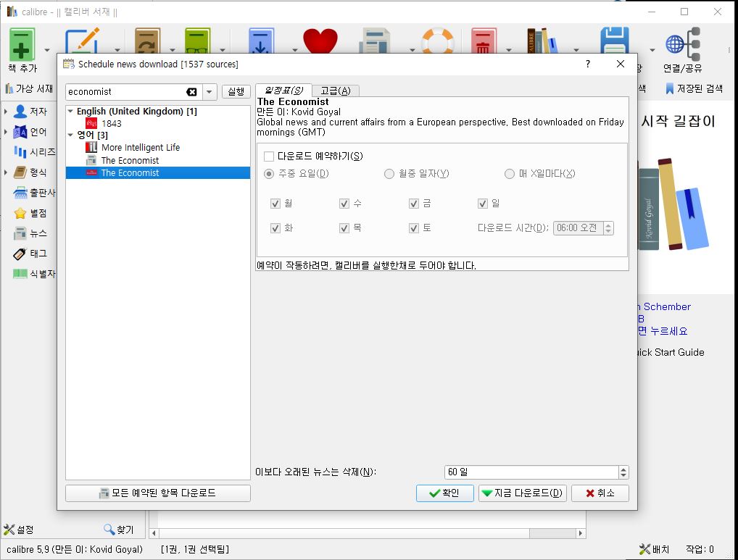Cancel the dialog with 취소
Image resolution: width=738 pixels, height=560 pixels.
pyautogui.click(x=600, y=493)
